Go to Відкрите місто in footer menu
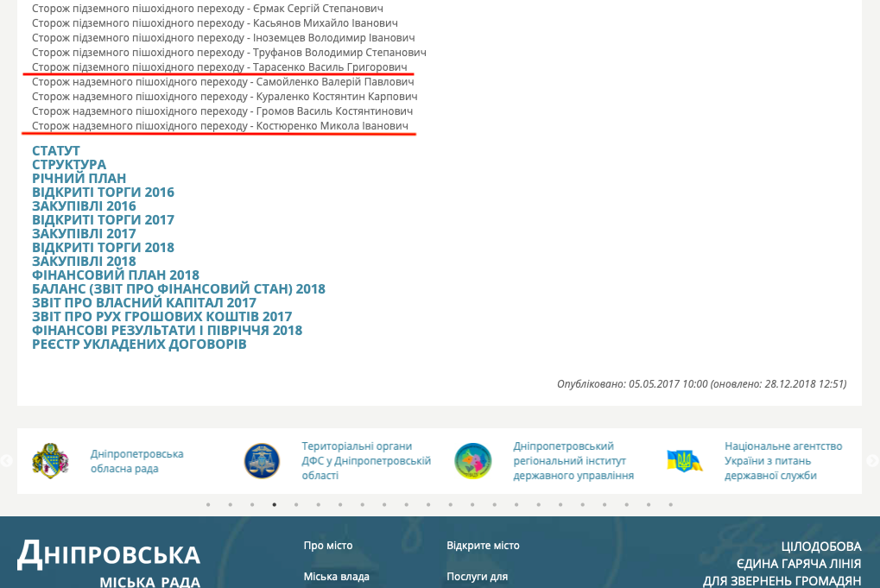 (483, 546)
